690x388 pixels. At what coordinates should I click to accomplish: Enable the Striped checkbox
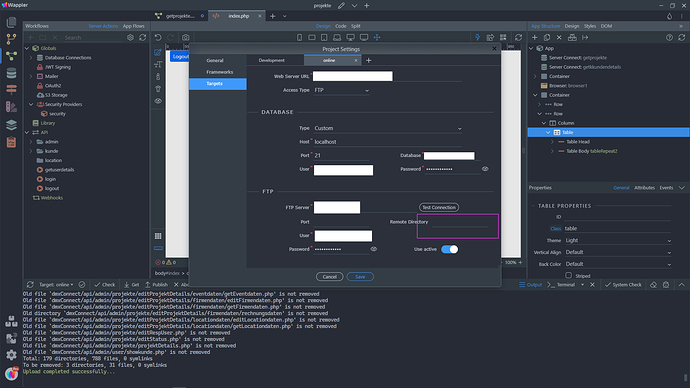pyautogui.click(x=569, y=275)
